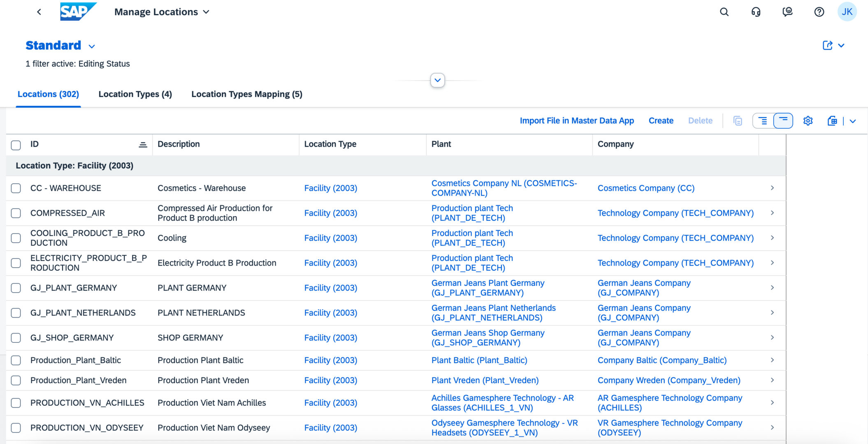
Task: Check the COOLING_PRODUCT_B_PRODUCTION row checkbox
Action: tap(16, 238)
